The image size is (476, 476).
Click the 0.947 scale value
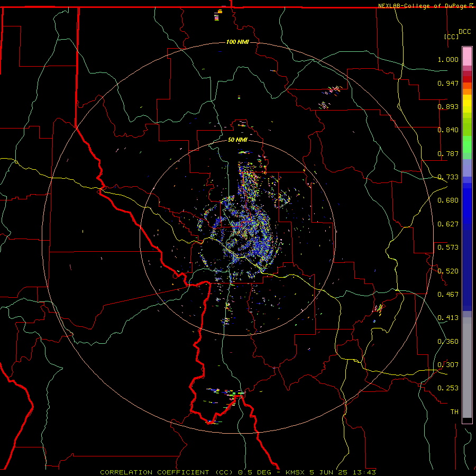click(x=448, y=83)
